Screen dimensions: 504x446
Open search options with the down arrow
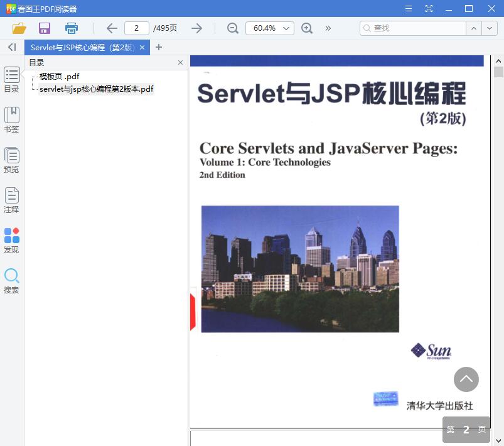click(x=489, y=28)
